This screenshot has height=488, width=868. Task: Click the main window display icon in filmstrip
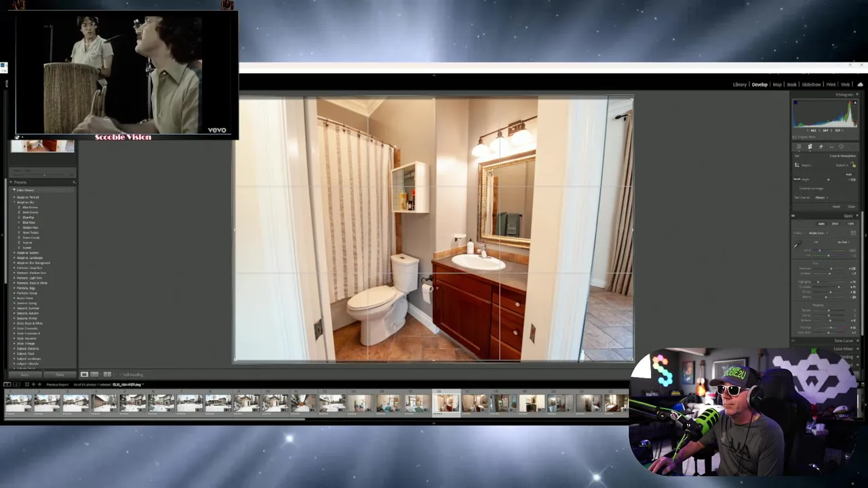(7, 384)
